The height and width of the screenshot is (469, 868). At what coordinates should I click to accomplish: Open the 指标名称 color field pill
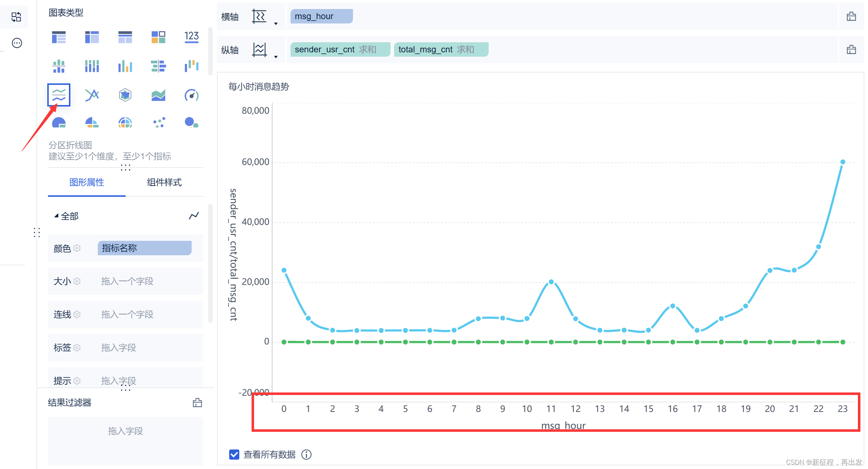pyautogui.click(x=145, y=248)
